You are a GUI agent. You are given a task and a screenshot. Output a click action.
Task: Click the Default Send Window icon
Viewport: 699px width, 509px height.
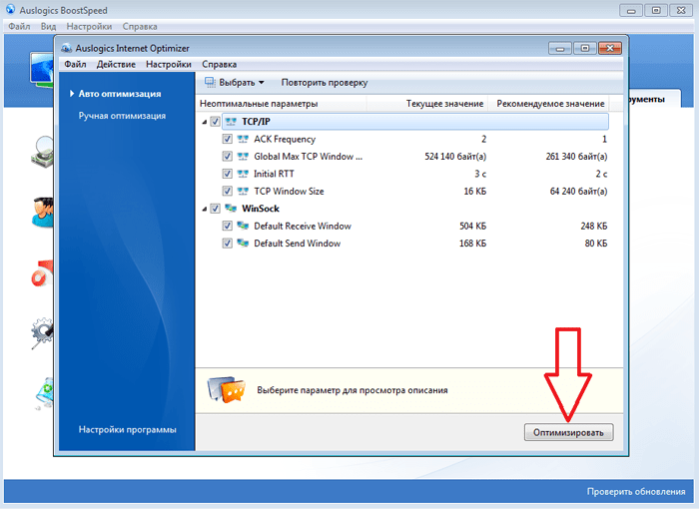[243, 243]
